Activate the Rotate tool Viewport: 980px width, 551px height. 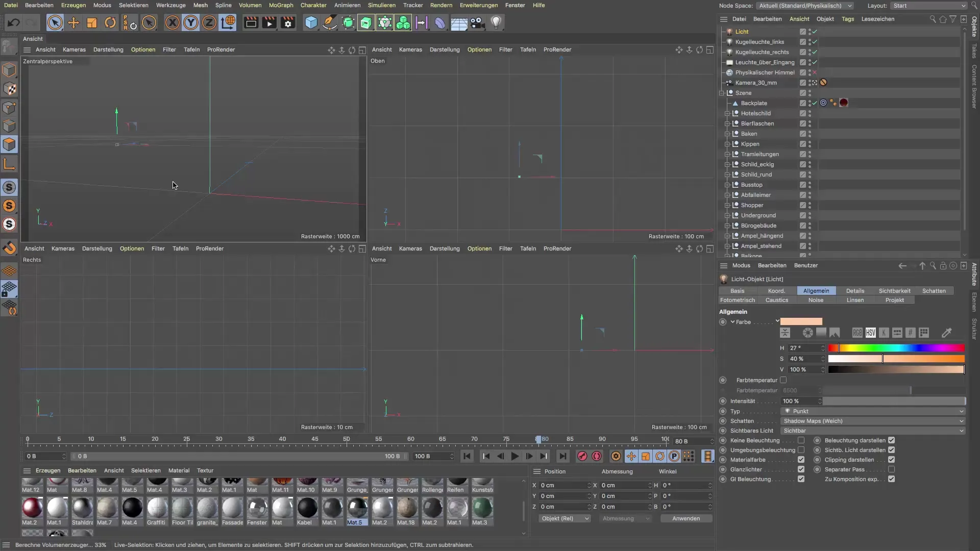coord(110,22)
